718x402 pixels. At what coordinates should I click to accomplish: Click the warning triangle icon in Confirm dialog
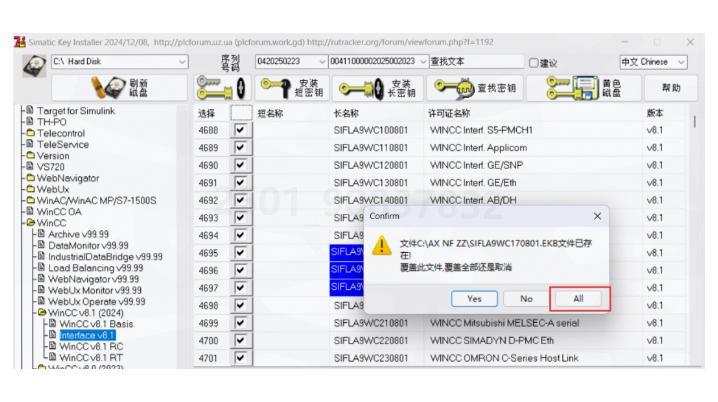[381, 245]
